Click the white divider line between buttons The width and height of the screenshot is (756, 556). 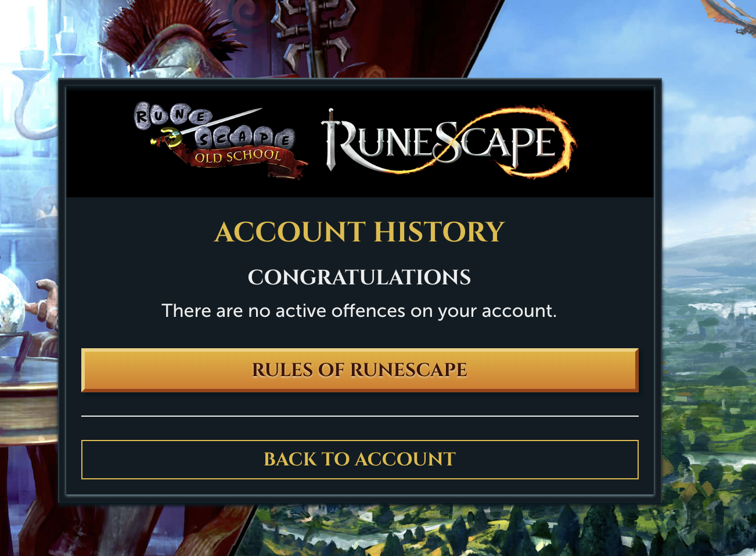pyautogui.click(x=359, y=416)
